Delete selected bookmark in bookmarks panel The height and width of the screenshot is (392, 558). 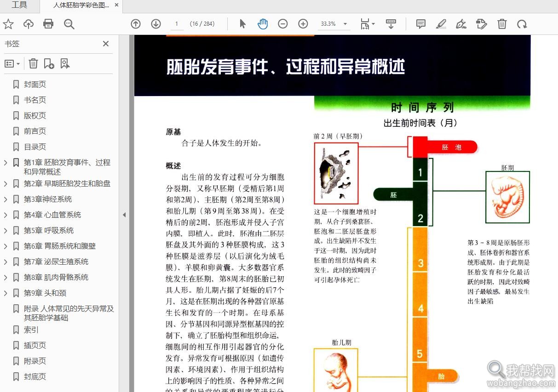pyautogui.click(x=34, y=63)
